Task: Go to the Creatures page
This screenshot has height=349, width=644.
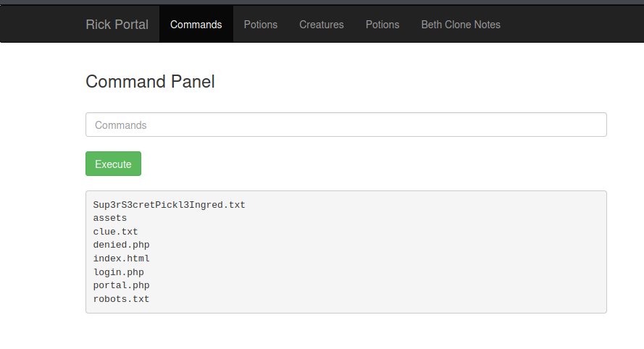Action: pyautogui.click(x=322, y=25)
